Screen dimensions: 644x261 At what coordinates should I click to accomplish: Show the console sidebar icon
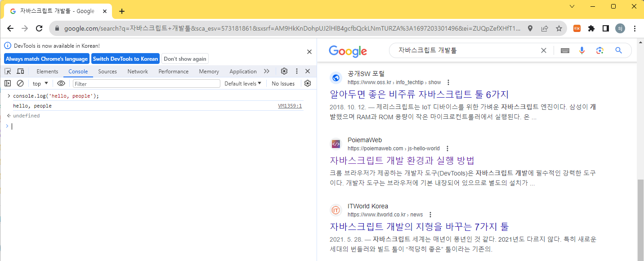pos(8,83)
